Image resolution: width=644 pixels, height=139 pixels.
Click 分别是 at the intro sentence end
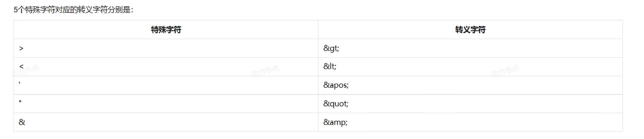[x=118, y=10]
